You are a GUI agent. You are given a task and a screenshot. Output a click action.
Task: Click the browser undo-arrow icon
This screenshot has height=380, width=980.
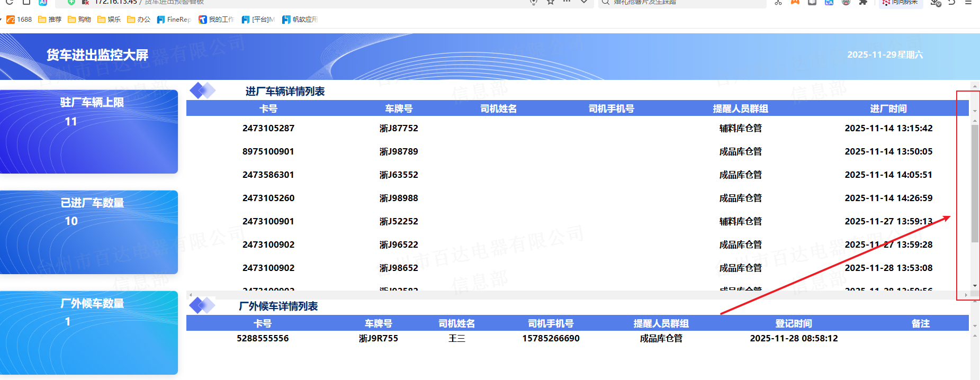tap(952, 2)
